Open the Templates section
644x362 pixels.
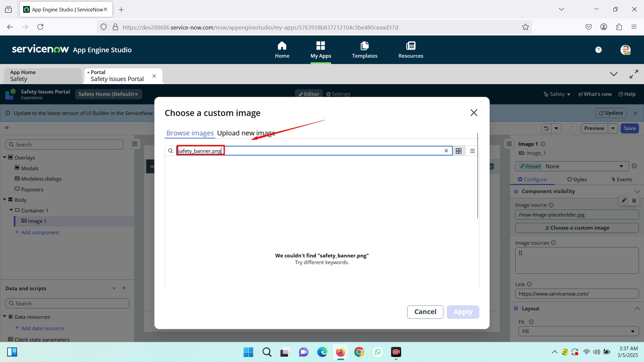pyautogui.click(x=365, y=50)
